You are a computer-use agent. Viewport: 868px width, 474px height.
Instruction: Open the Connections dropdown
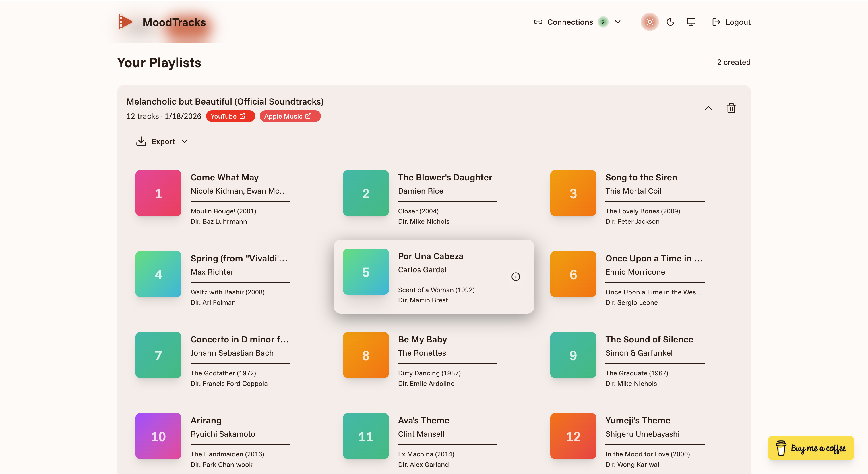[x=618, y=22]
